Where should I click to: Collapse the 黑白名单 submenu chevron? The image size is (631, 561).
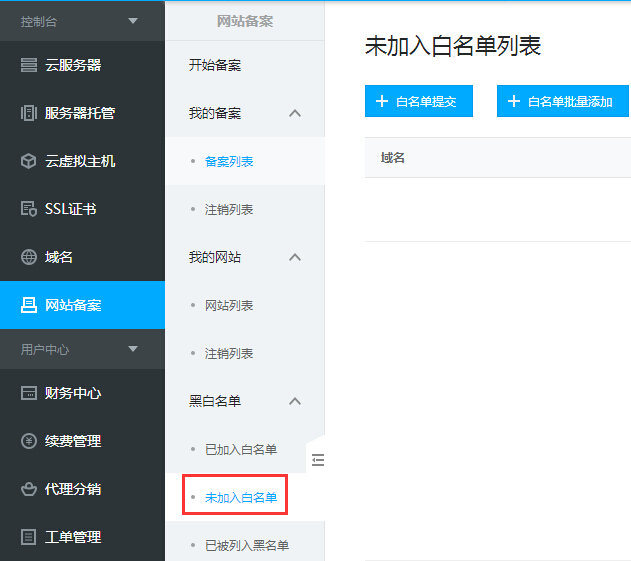coord(295,401)
